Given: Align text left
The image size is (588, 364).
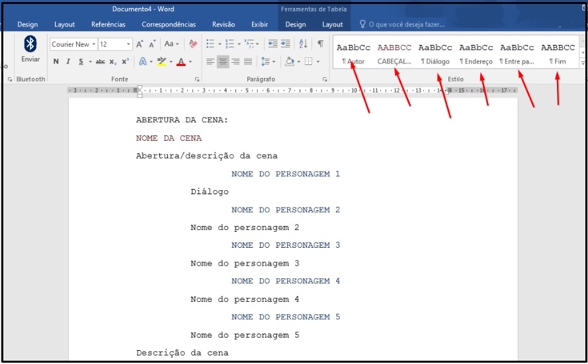Looking at the screenshot, I should coord(210,61).
